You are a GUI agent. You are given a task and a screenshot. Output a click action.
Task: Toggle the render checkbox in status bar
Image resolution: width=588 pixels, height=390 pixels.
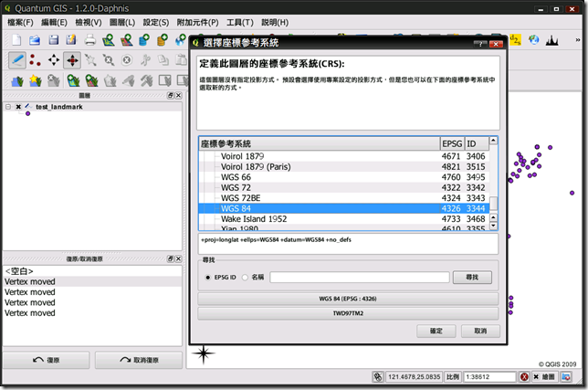point(536,377)
